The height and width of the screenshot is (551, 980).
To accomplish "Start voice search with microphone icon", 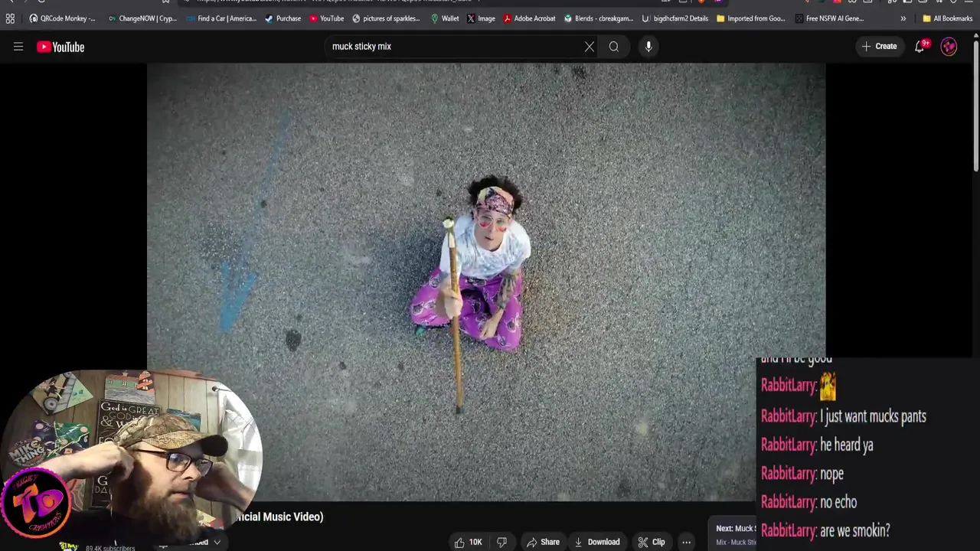I will (648, 47).
